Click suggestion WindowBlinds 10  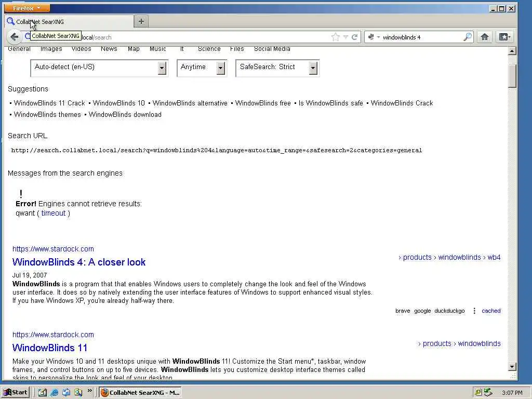[x=119, y=103]
